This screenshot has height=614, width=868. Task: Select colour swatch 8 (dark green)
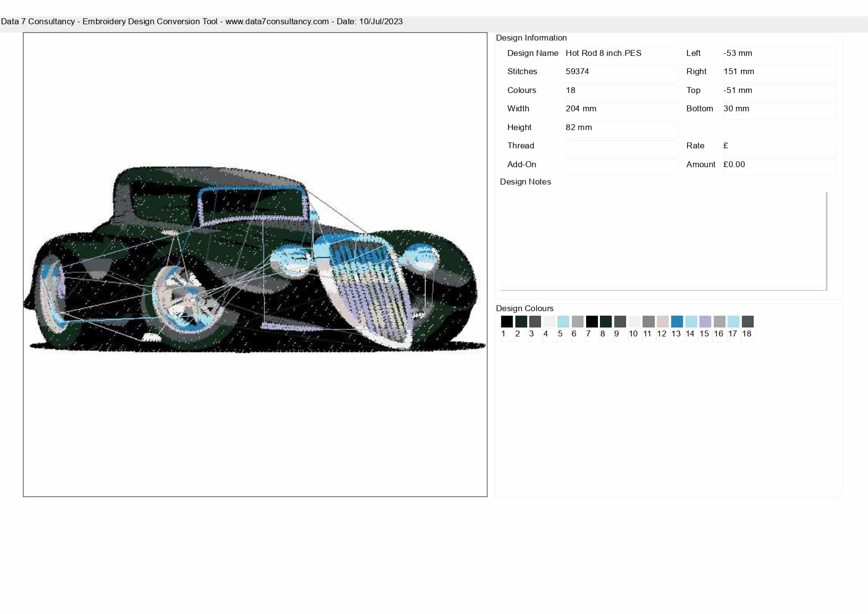(606, 322)
